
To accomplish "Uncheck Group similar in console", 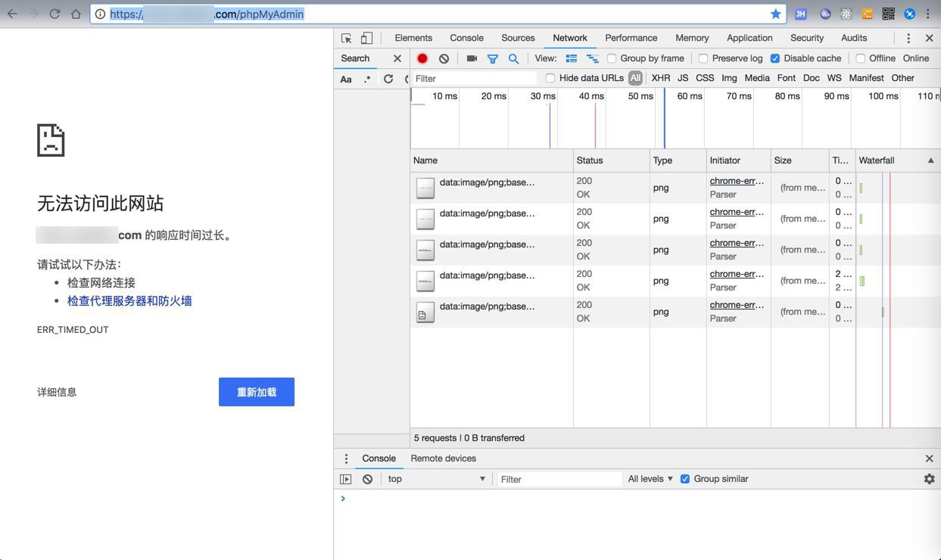I will [x=685, y=479].
